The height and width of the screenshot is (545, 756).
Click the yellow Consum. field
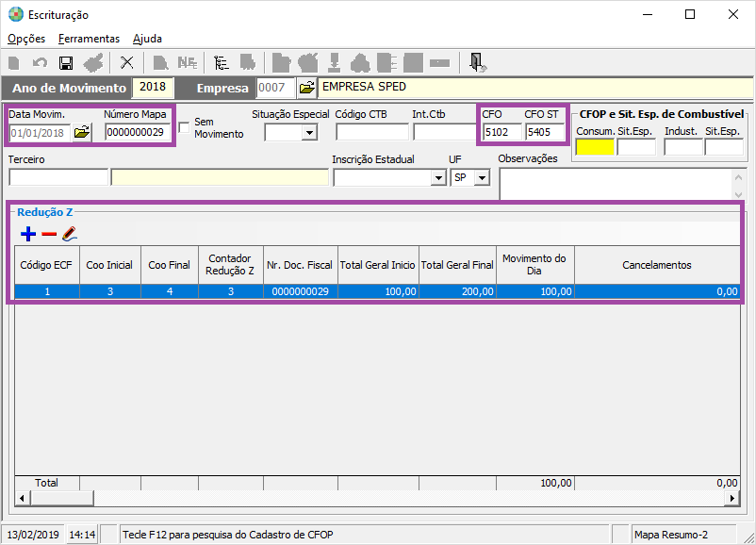pos(594,147)
